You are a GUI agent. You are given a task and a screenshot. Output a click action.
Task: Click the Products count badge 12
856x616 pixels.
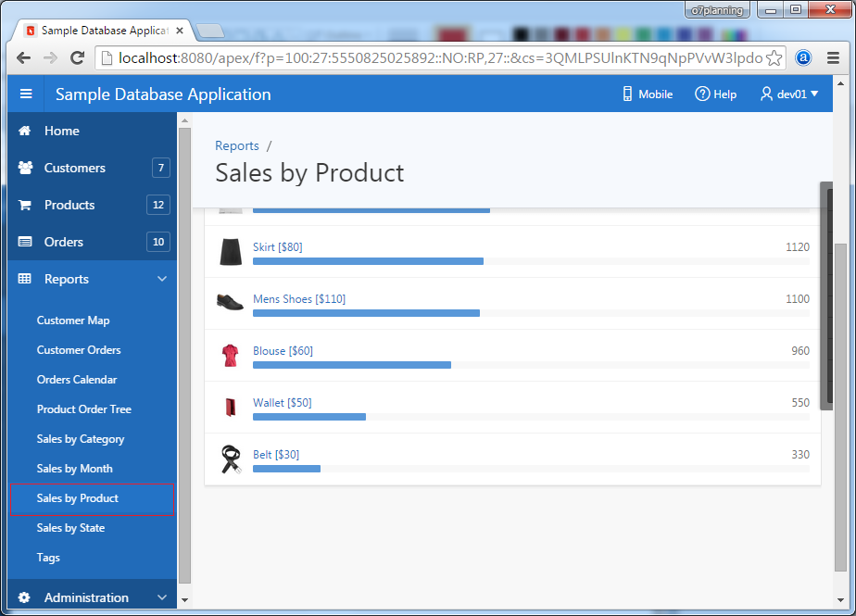(158, 205)
